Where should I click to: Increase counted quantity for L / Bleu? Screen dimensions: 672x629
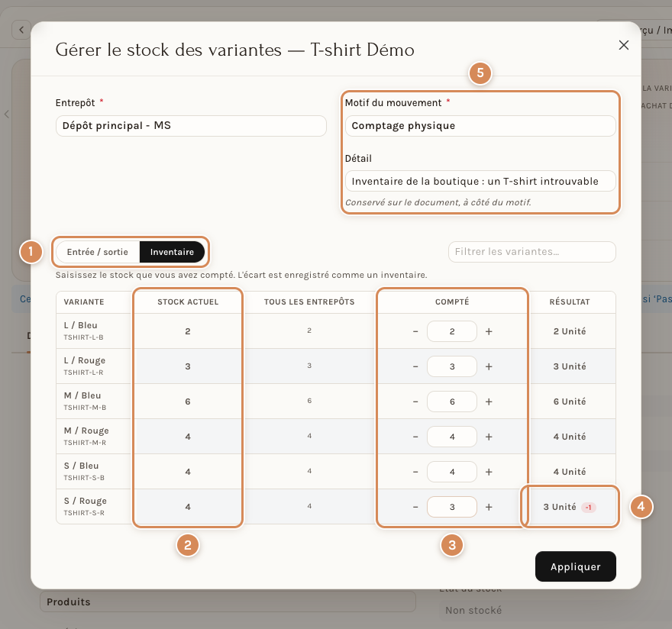pos(489,331)
